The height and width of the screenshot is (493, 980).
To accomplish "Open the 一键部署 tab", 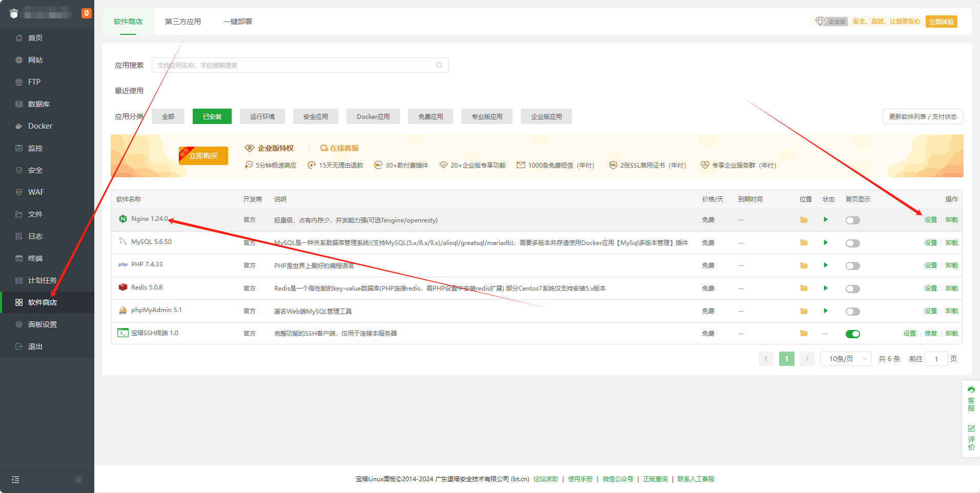I will tap(237, 22).
